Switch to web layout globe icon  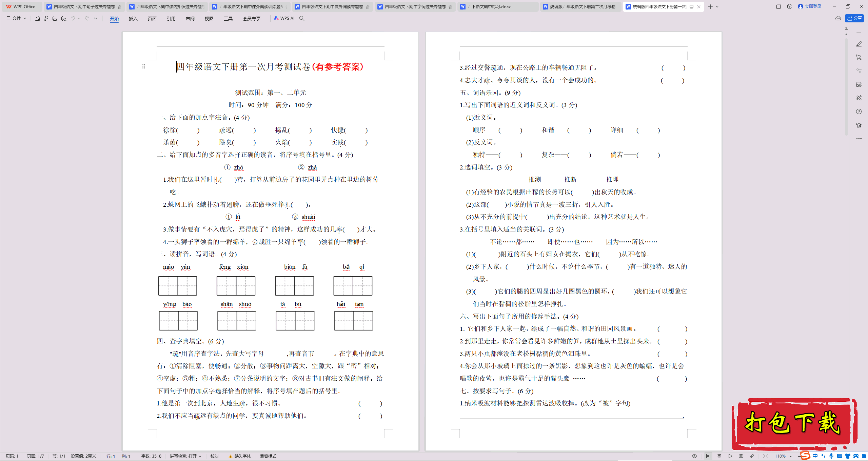[741, 456]
